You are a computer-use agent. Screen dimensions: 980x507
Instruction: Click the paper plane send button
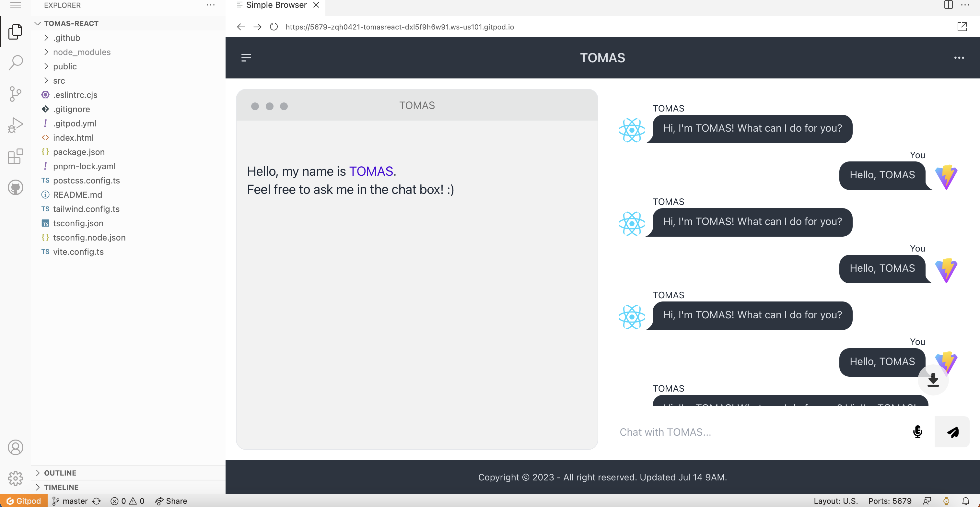pyautogui.click(x=952, y=432)
